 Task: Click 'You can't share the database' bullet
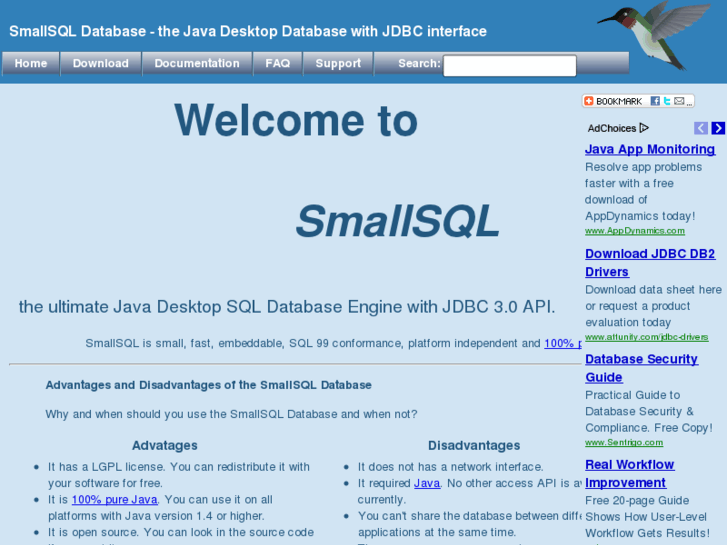(469, 524)
